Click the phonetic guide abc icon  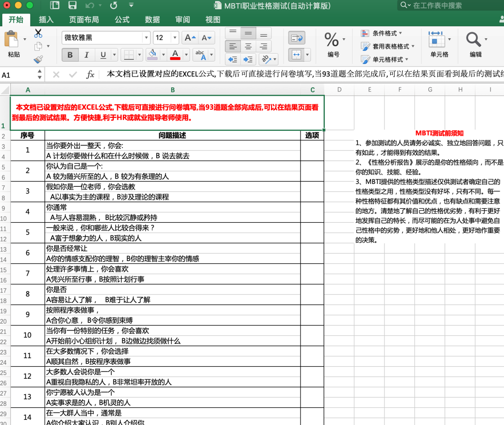pos(200,55)
